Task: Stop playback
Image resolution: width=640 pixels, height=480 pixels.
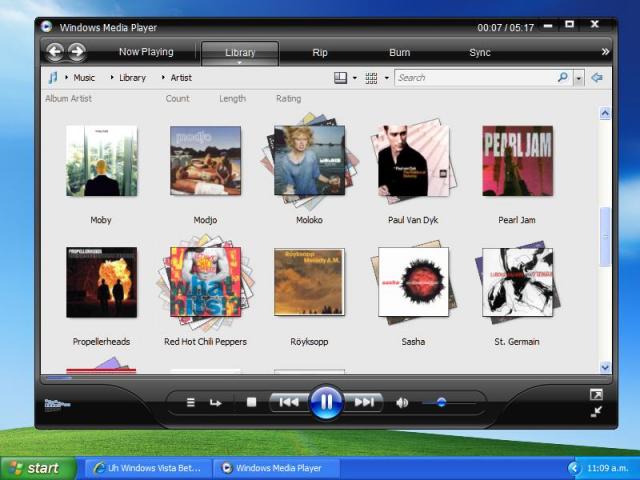Action: pyautogui.click(x=251, y=402)
